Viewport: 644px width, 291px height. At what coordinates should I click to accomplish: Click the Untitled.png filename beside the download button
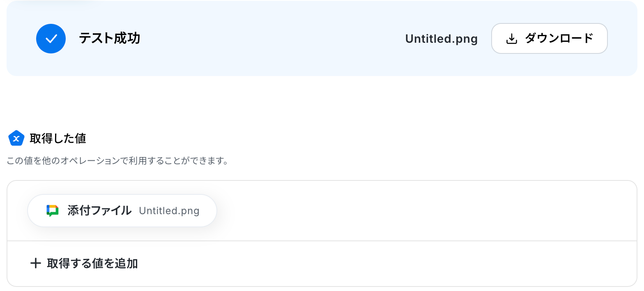pyautogui.click(x=441, y=39)
